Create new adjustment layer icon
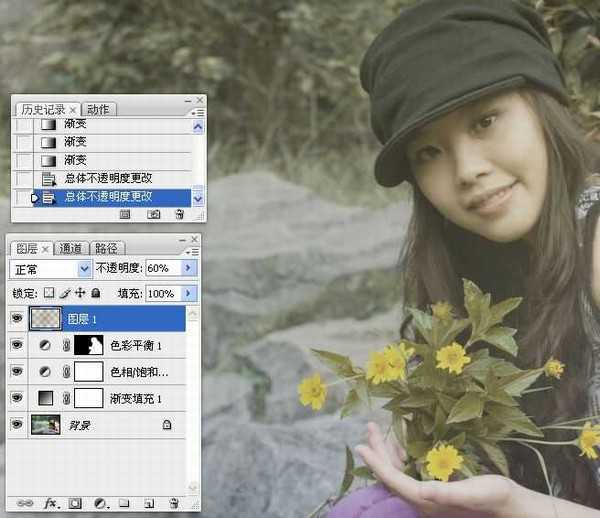600x518 pixels. 101,503
